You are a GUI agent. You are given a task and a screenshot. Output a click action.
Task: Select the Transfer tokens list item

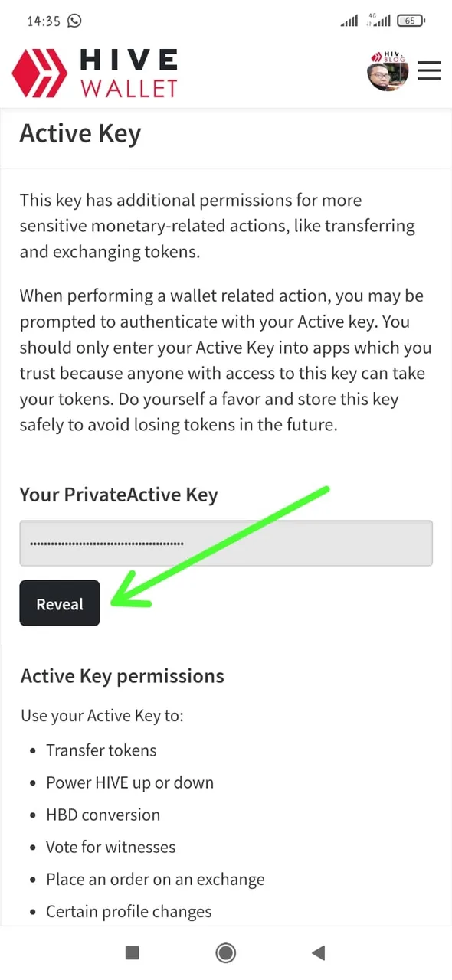[101, 750]
